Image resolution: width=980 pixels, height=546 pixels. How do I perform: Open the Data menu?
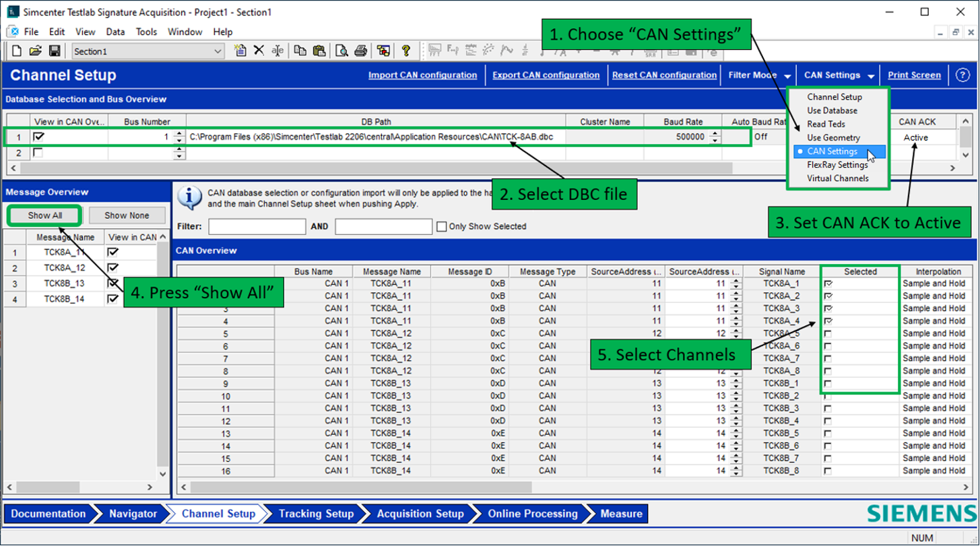[x=115, y=32]
